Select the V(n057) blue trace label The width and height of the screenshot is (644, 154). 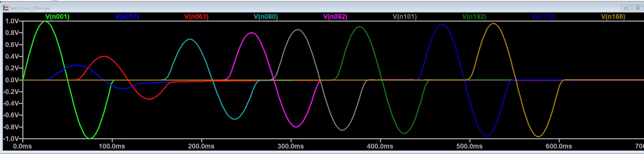pos(127,16)
